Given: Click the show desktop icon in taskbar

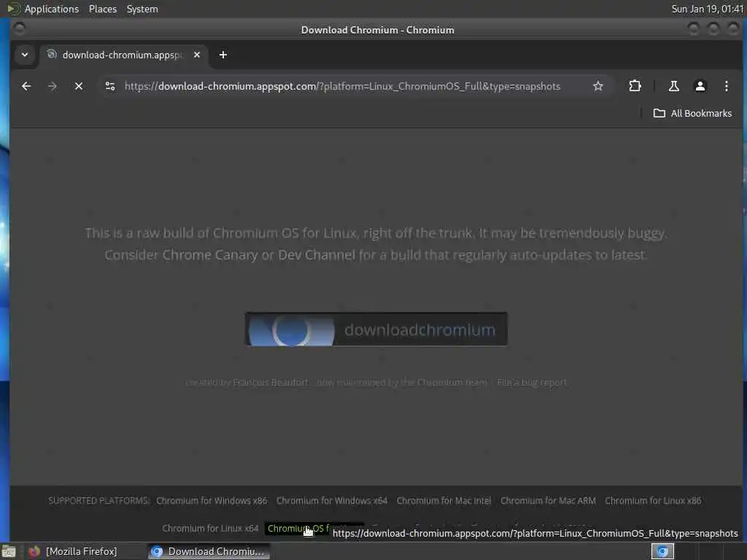Looking at the screenshot, I should coord(9,551).
